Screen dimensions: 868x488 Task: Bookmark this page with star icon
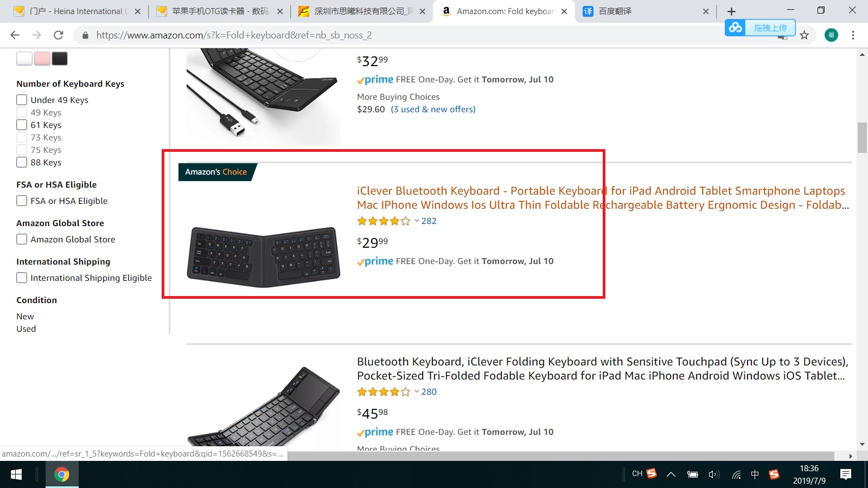click(x=804, y=35)
